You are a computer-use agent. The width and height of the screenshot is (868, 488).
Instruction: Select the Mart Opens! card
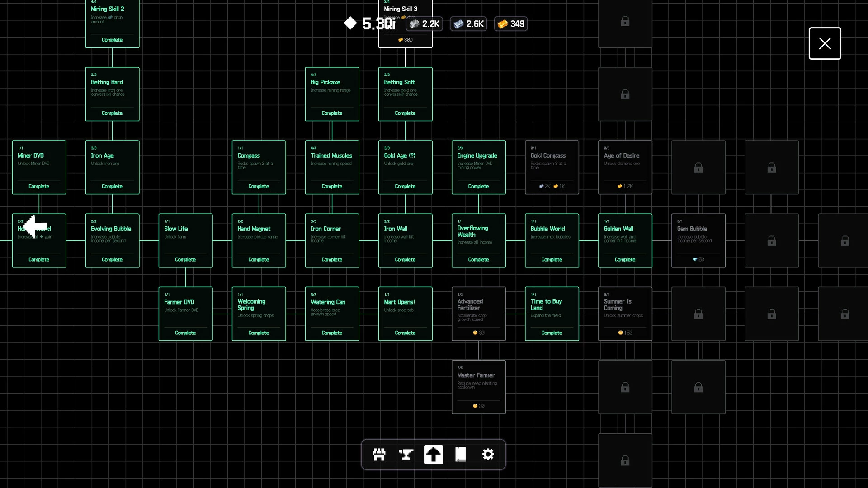(405, 314)
